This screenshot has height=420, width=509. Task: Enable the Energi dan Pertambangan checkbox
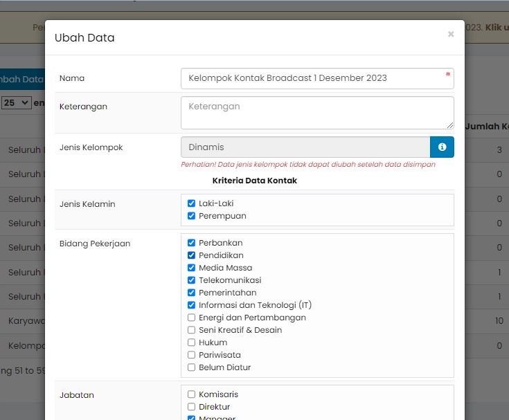192,318
